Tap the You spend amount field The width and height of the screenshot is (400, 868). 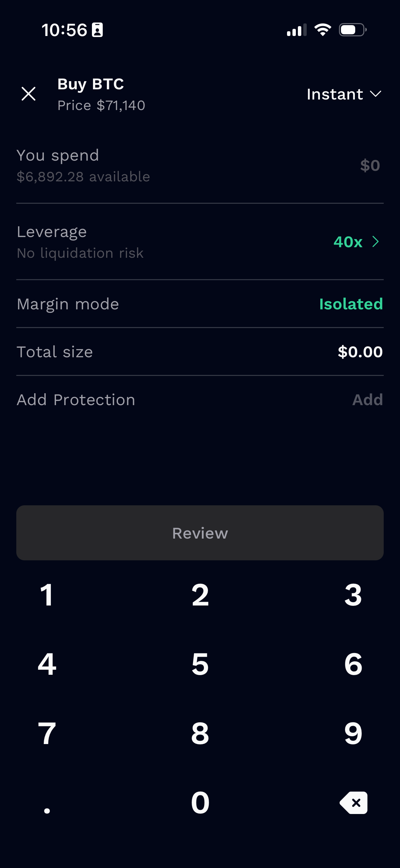coord(369,166)
